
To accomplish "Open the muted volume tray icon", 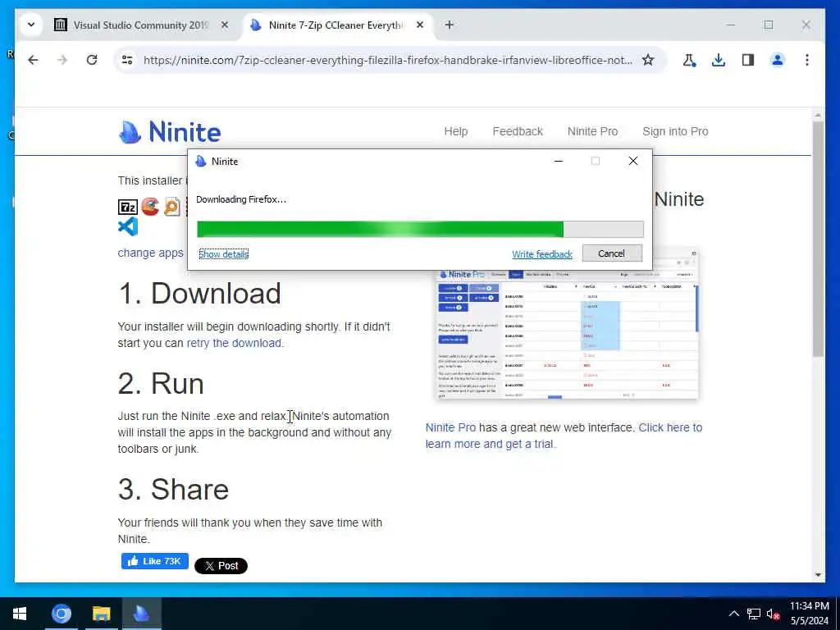I will pyautogui.click(x=773, y=614).
